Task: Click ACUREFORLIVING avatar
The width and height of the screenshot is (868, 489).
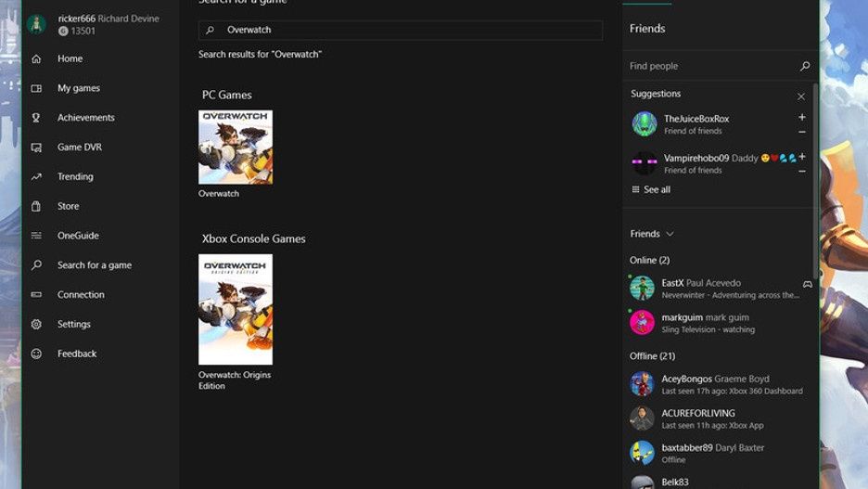Action: 642,418
